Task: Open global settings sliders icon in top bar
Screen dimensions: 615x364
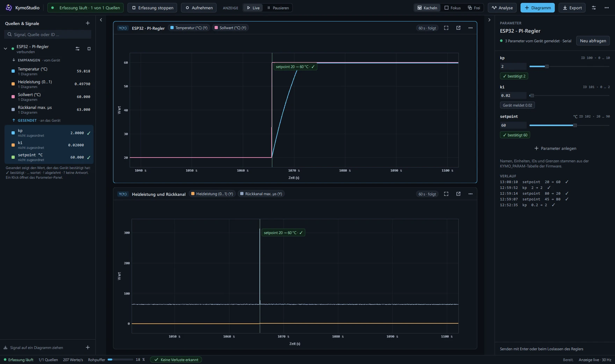Action: (594, 8)
